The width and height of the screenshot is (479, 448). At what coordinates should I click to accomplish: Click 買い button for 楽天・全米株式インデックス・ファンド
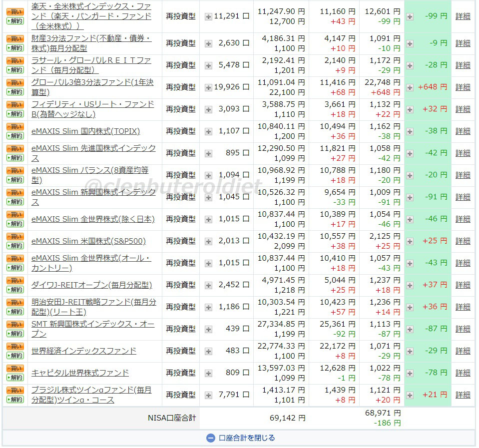click(15, 12)
